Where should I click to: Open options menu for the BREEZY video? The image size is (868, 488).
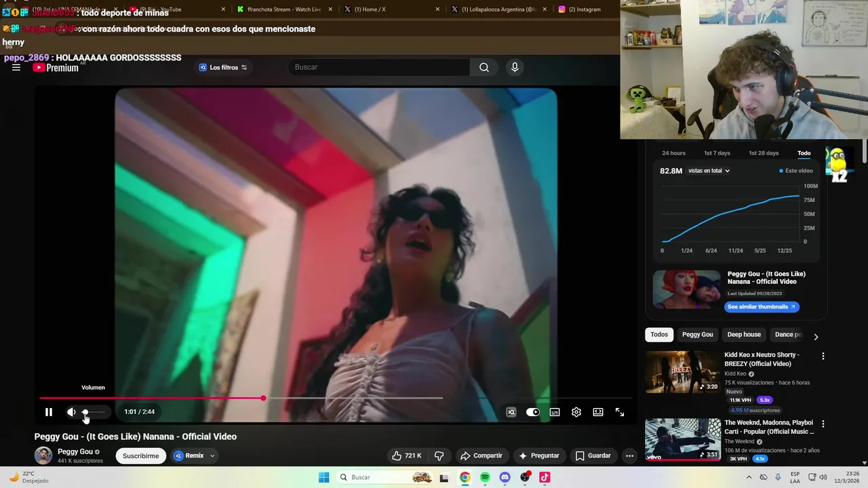point(823,356)
